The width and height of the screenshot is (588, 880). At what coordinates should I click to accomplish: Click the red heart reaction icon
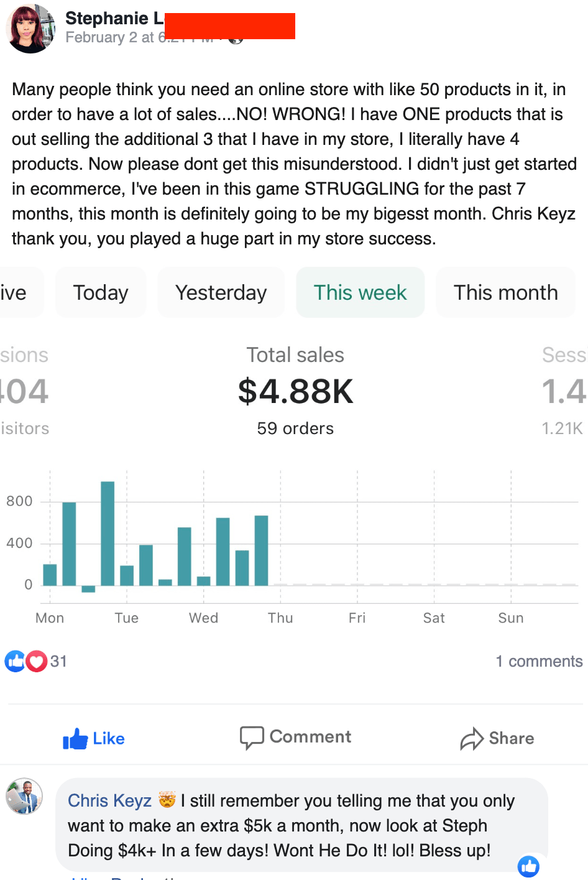(37, 661)
